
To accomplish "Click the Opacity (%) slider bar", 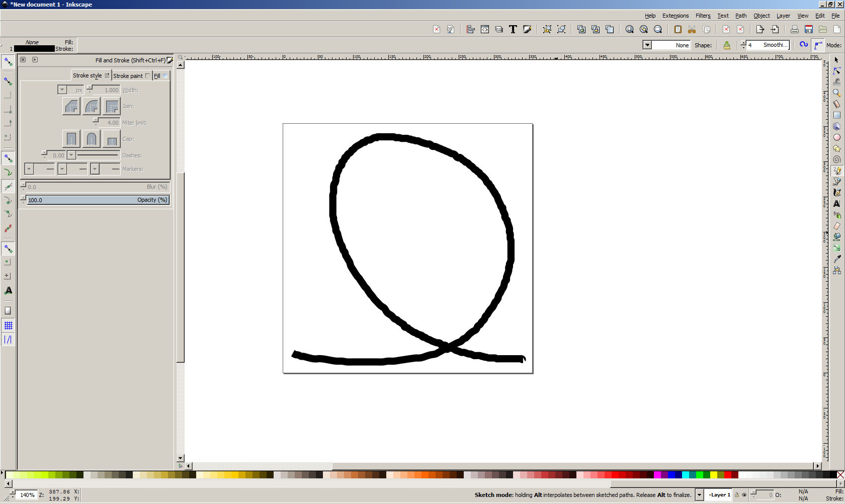I will 96,200.
